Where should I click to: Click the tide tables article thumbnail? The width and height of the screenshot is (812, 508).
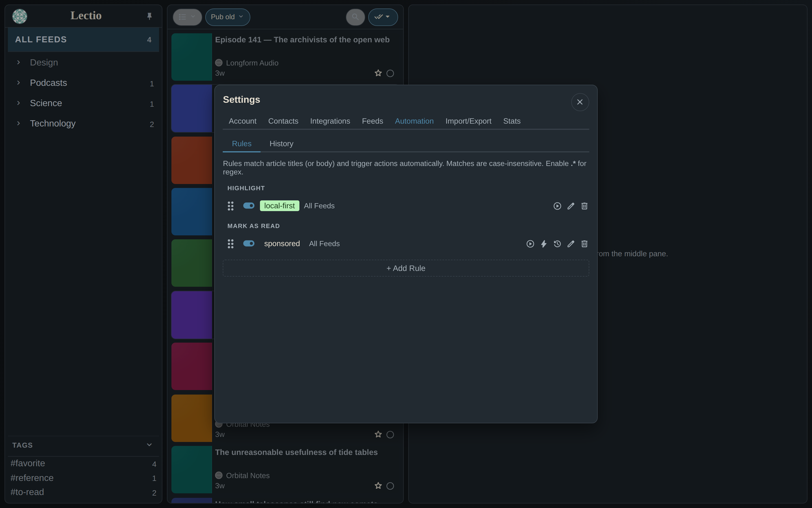coord(192,469)
